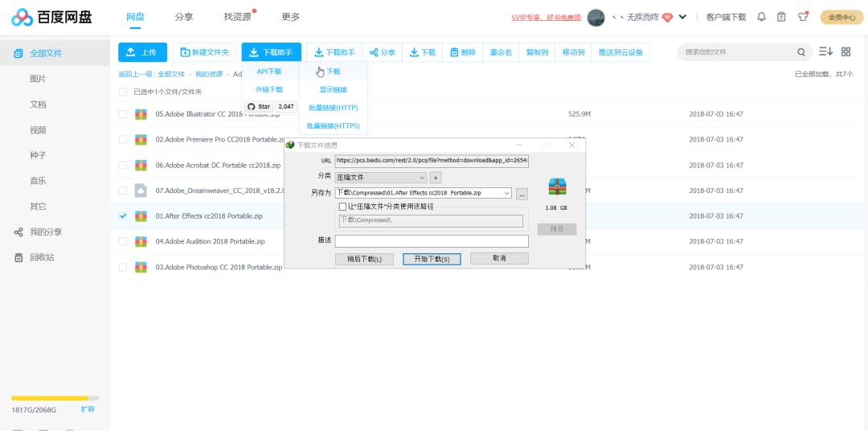Viewport: 868px width, 431px height.
Task: Click the yellow storage usage bar
Action: (x=55, y=398)
